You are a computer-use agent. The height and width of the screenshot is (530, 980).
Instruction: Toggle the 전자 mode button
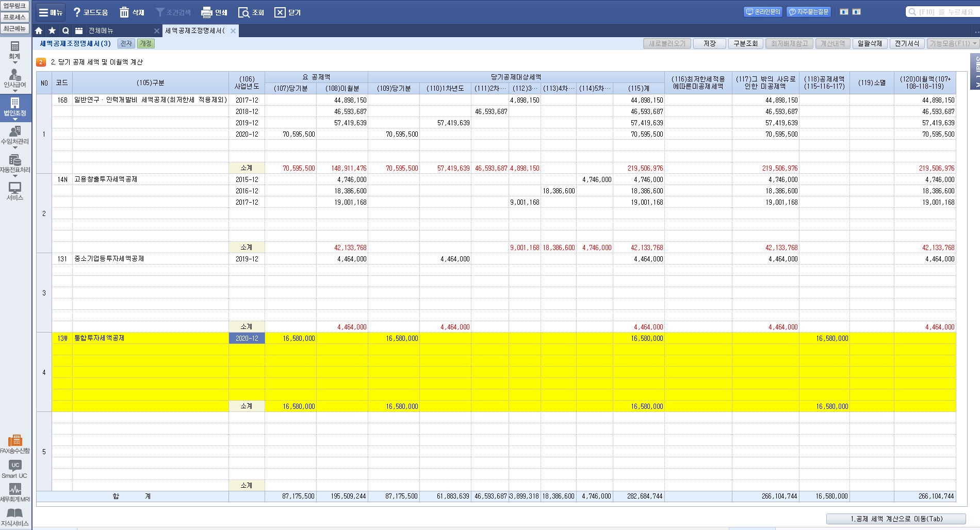pyautogui.click(x=126, y=44)
